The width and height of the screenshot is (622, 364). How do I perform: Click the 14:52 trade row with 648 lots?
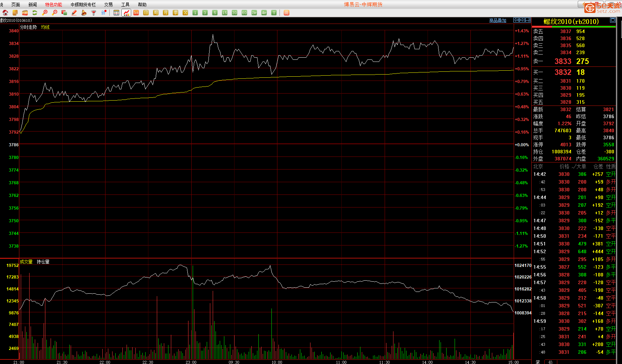(574, 251)
